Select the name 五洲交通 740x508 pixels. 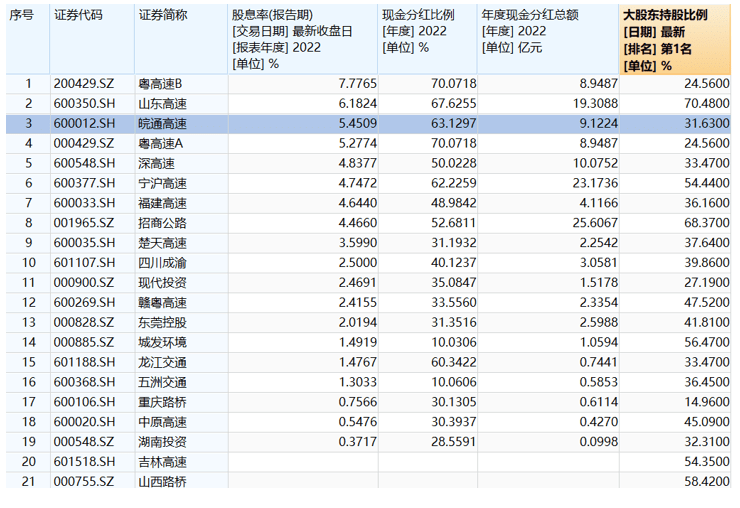[x=163, y=382]
